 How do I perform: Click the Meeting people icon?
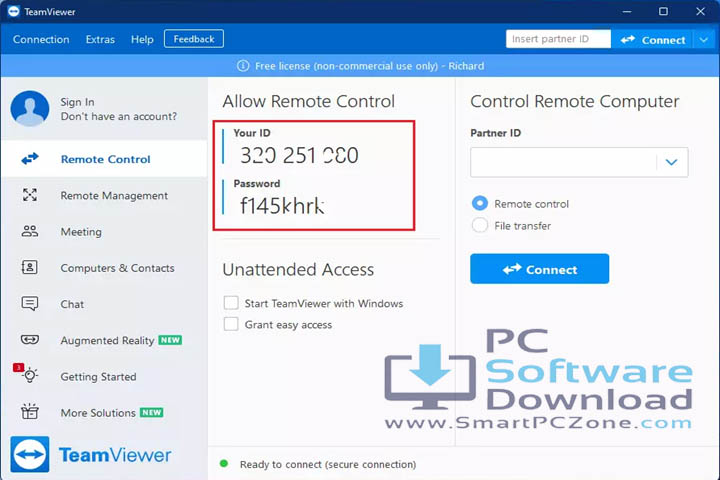pos(30,231)
